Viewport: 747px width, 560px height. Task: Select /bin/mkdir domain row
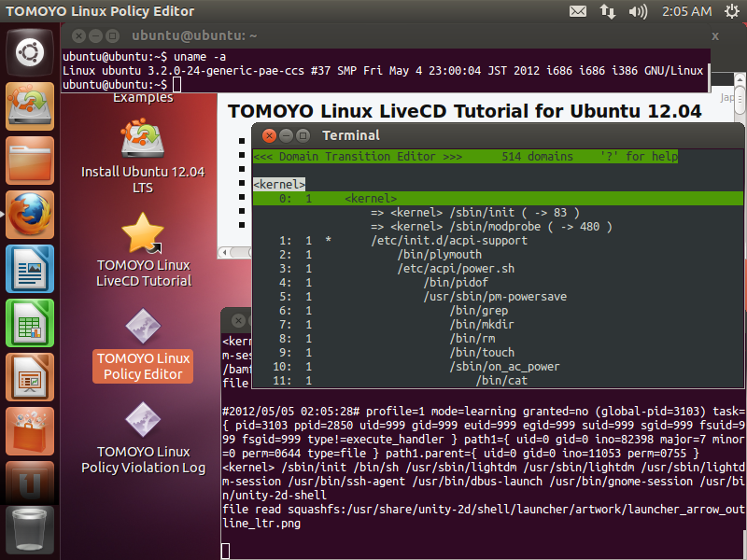pyautogui.click(x=498, y=324)
